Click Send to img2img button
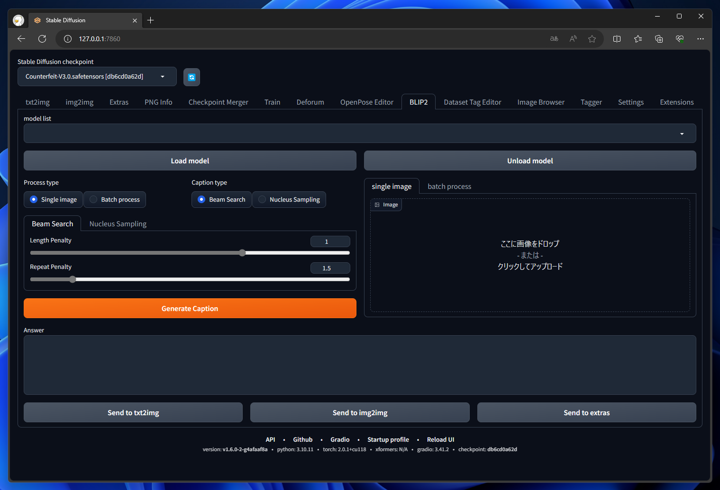 [x=360, y=412]
